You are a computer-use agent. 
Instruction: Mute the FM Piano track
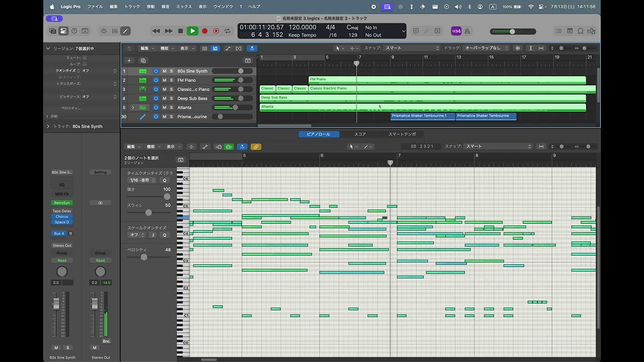(164, 80)
